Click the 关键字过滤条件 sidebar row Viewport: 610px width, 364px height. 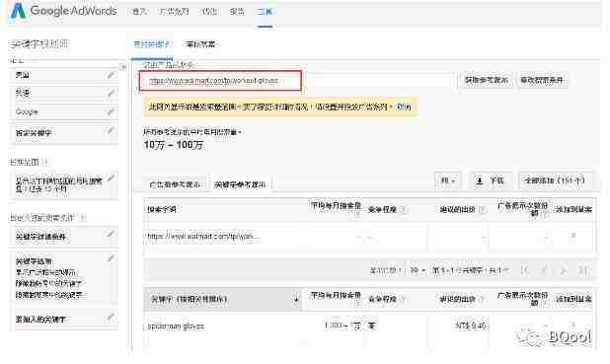[x=63, y=237]
